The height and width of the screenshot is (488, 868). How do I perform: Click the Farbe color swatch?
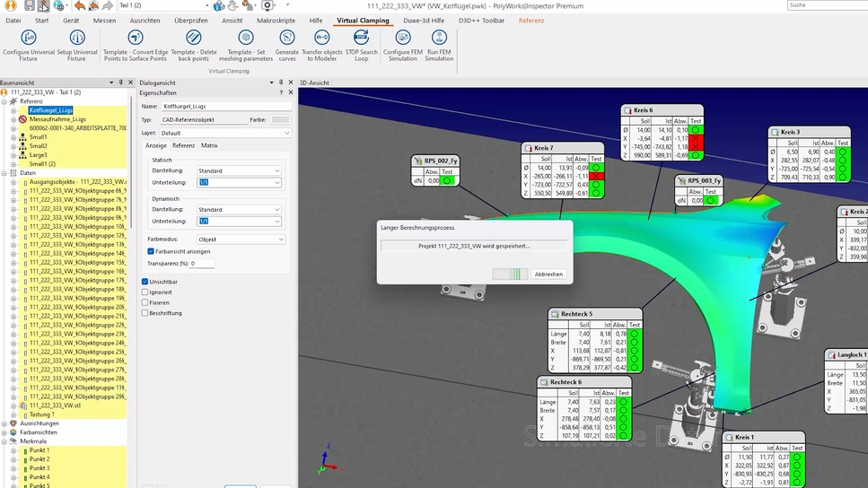click(280, 119)
